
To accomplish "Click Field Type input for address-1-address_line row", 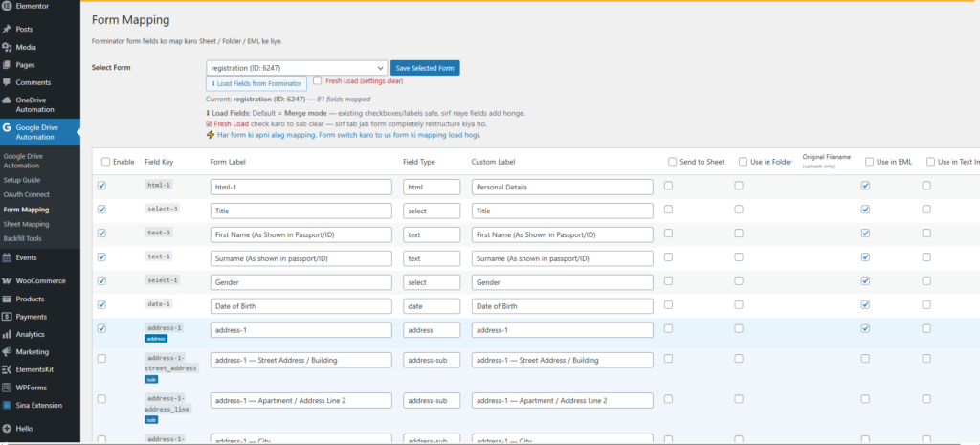I will [x=432, y=401].
